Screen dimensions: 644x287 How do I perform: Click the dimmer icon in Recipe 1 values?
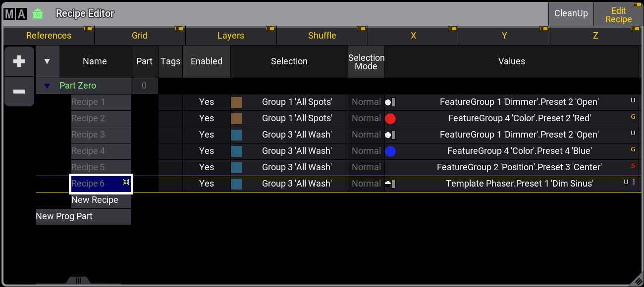[x=390, y=102]
